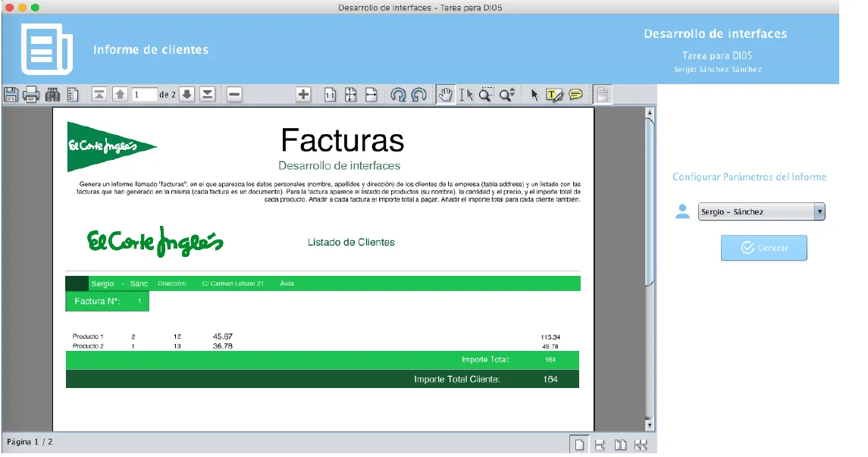The width and height of the screenshot is (868, 457).
Task: Open the Sergio - Sánchez client dropdown
Action: click(762, 212)
